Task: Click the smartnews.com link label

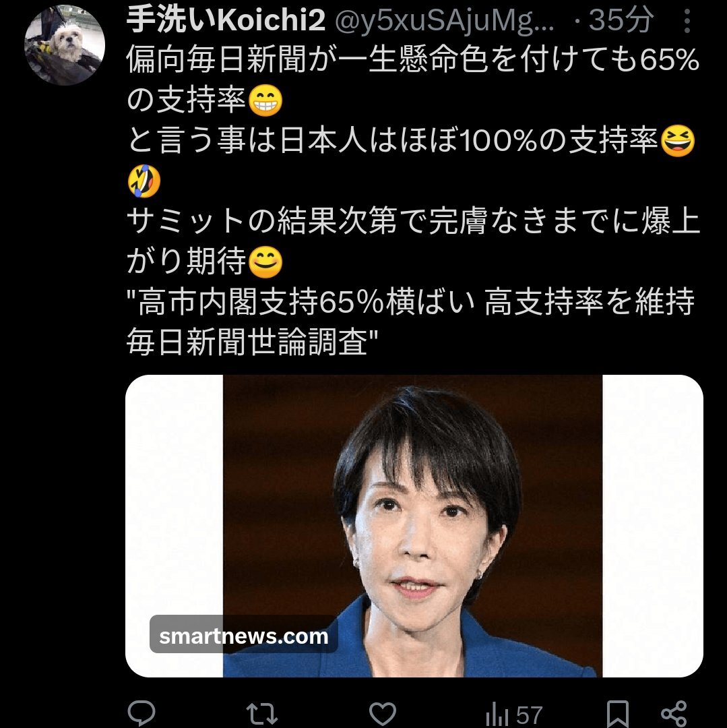Action: click(244, 636)
